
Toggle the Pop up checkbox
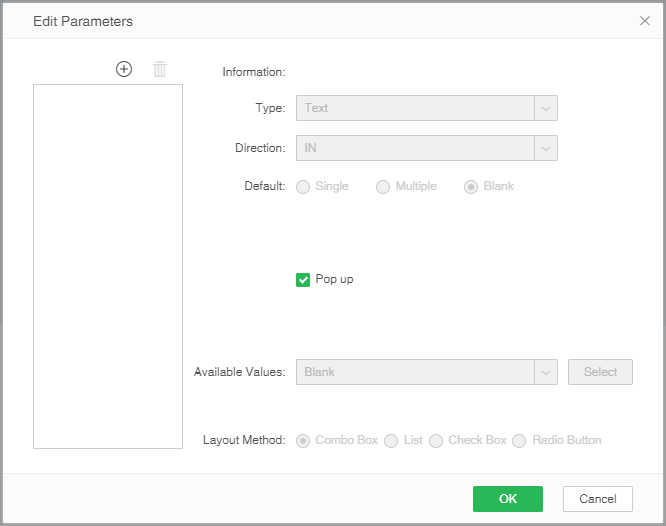point(304,280)
